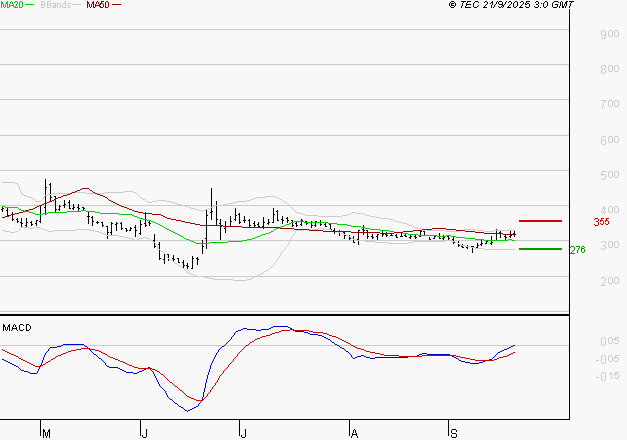The height and width of the screenshot is (440, 627).
Task: Click the 500 price axis label
Action: pos(609,175)
